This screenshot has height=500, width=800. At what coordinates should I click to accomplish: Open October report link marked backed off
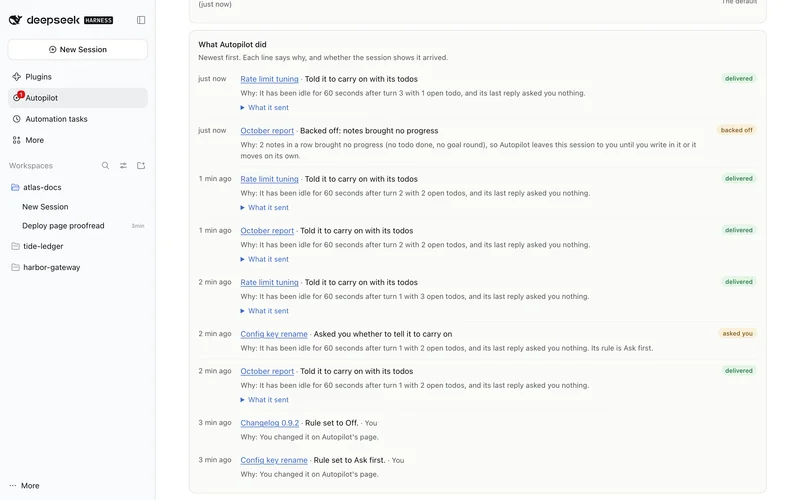click(x=267, y=131)
